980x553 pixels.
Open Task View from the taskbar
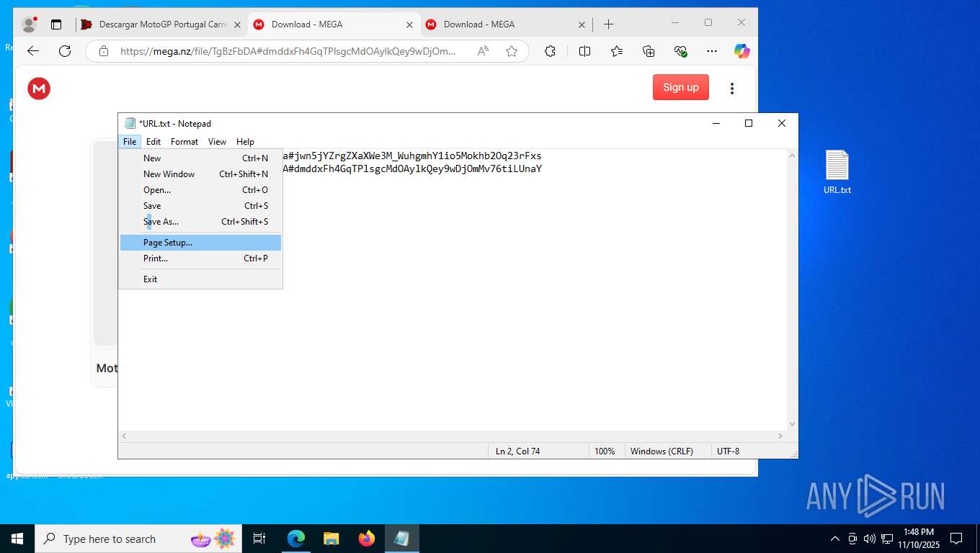click(259, 539)
